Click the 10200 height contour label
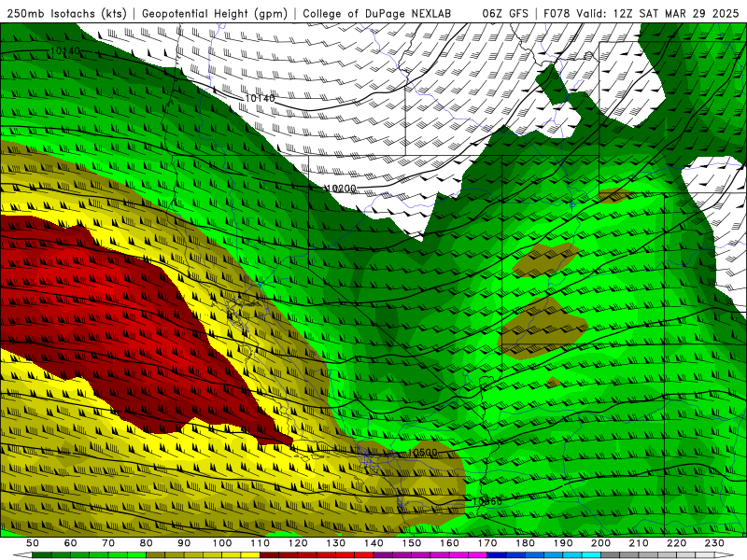 coord(340,189)
